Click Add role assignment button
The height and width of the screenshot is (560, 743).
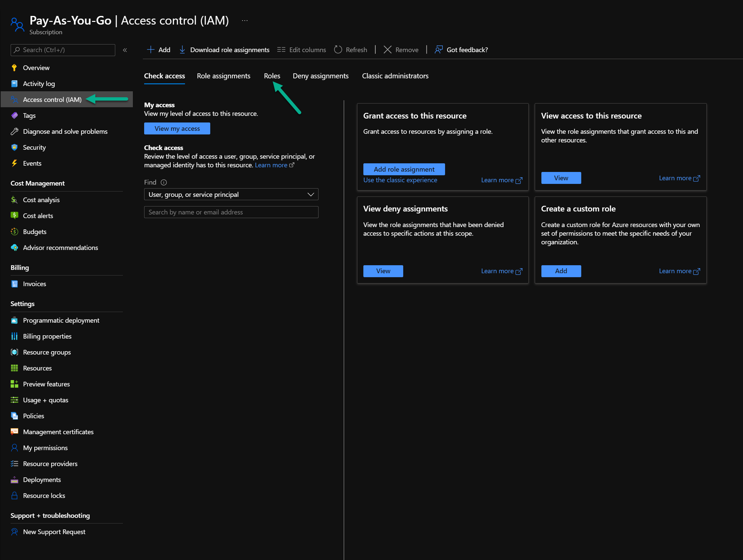coord(404,169)
